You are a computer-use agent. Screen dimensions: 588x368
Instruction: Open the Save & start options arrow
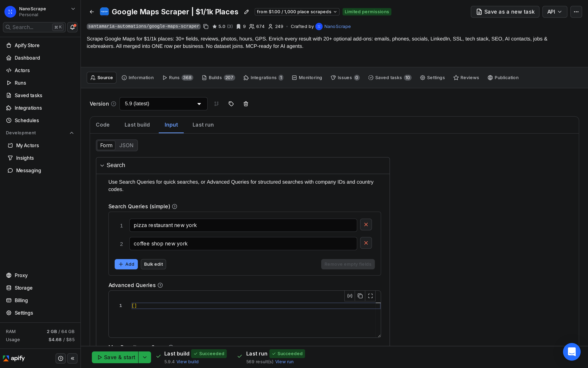point(145,357)
